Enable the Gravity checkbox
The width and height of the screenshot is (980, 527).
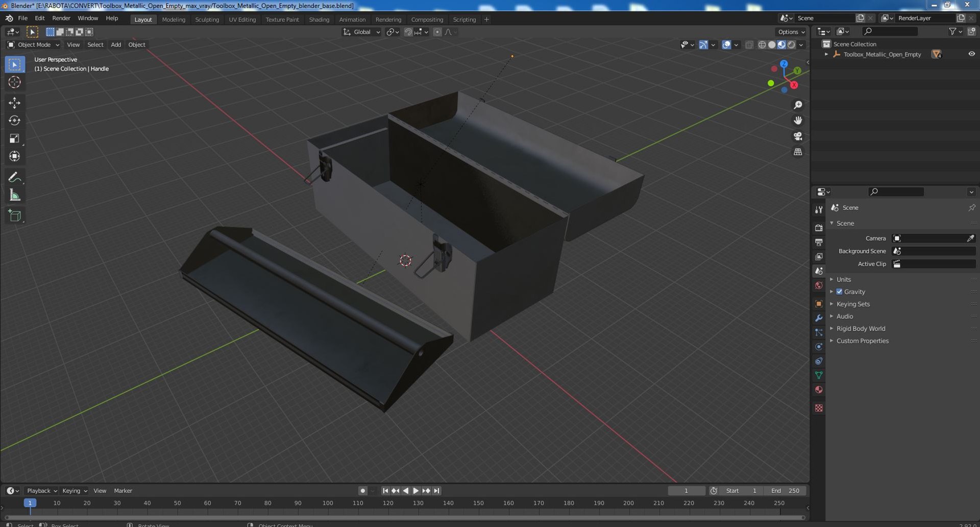point(839,292)
